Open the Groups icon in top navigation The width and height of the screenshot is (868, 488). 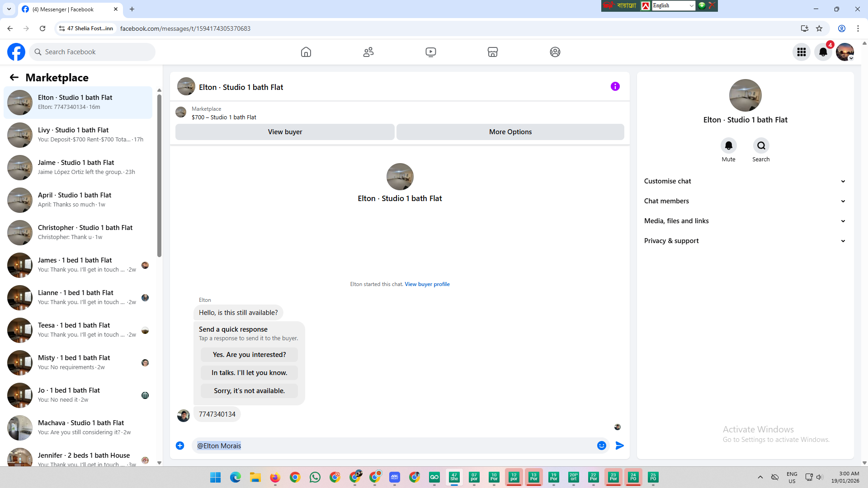click(x=555, y=52)
